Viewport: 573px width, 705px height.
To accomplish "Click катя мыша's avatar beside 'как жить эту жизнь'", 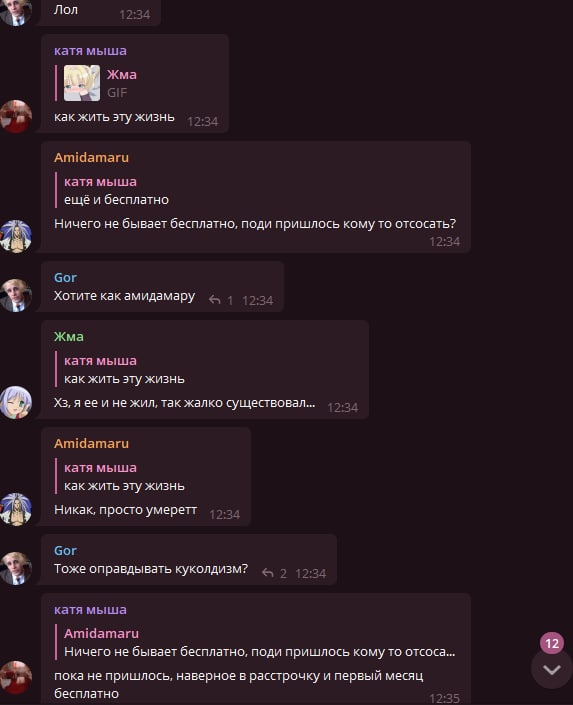I will [x=16, y=116].
